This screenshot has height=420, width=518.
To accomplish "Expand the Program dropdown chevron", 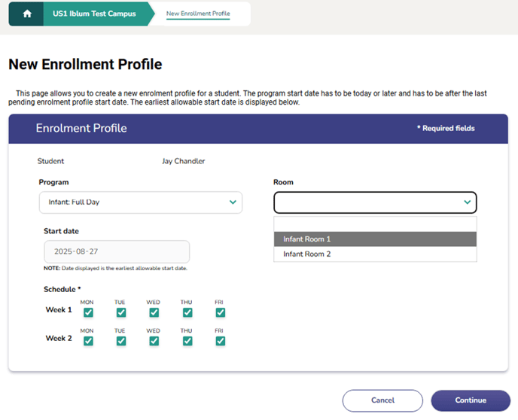I will (233, 202).
